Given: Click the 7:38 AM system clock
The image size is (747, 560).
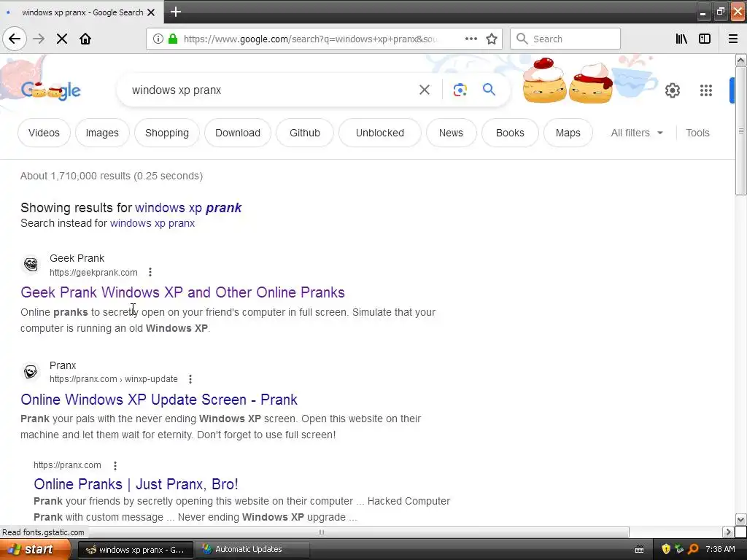Looking at the screenshot, I should click(x=720, y=550).
